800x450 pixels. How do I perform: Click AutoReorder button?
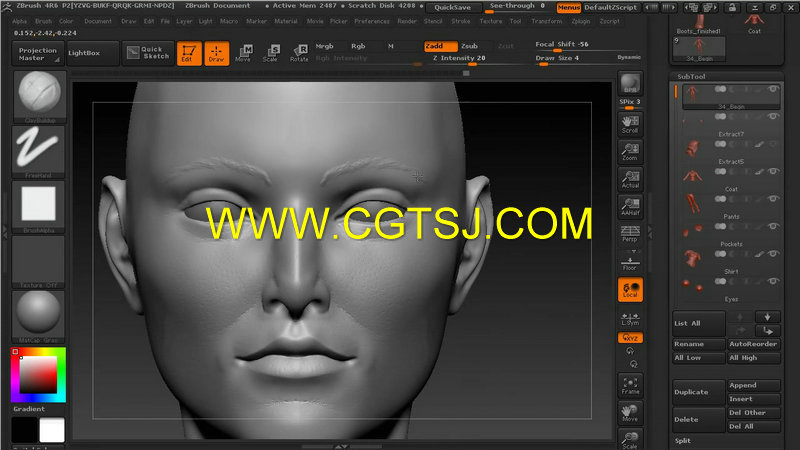point(754,344)
